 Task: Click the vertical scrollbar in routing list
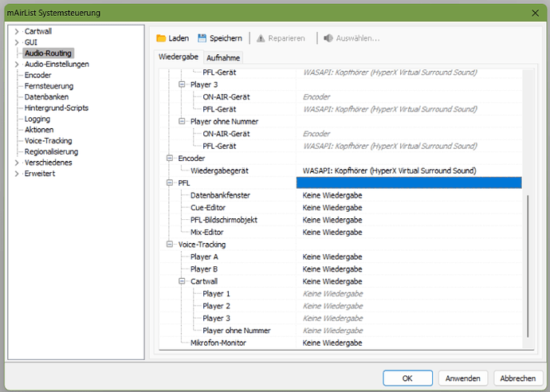pos(528,266)
